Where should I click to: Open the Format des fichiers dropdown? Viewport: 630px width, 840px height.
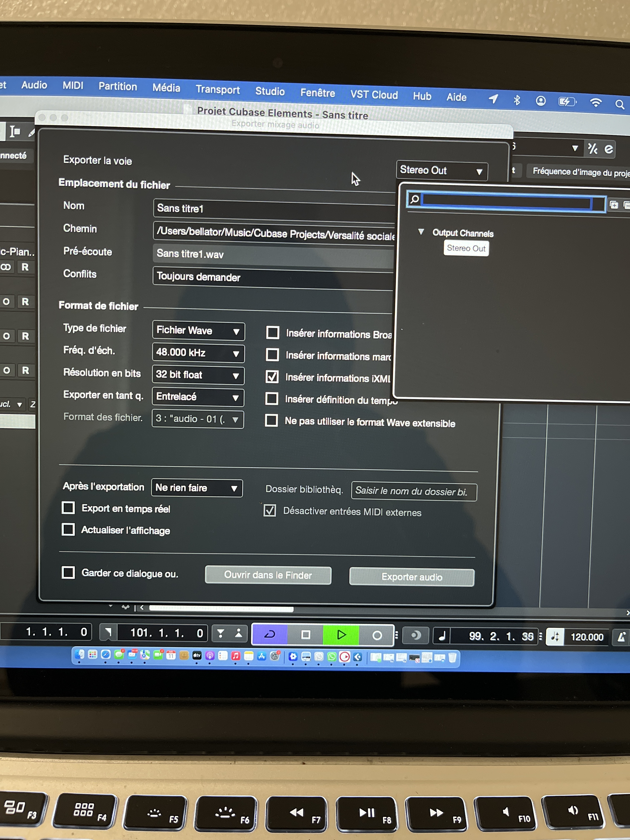198,419
